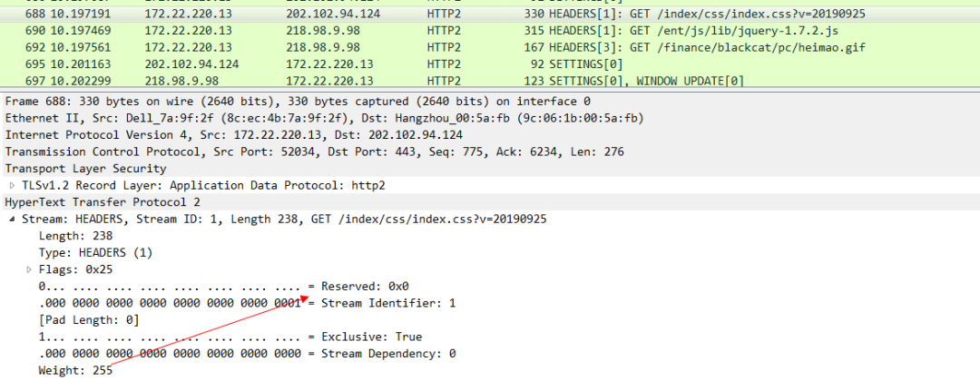Expand the Flags: 0x25 field
The width and height of the screenshot is (980, 381).
point(30,269)
